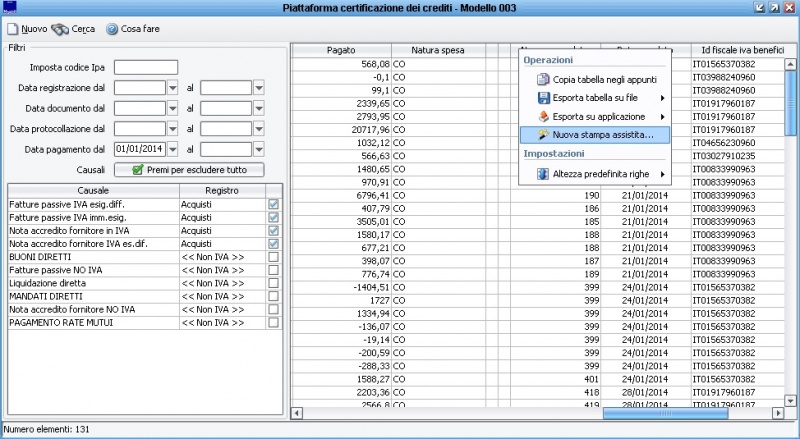The height and width of the screenshot is (439, 800).
Task: Open the Cosa fare help icon
Action: coord(111,29)
